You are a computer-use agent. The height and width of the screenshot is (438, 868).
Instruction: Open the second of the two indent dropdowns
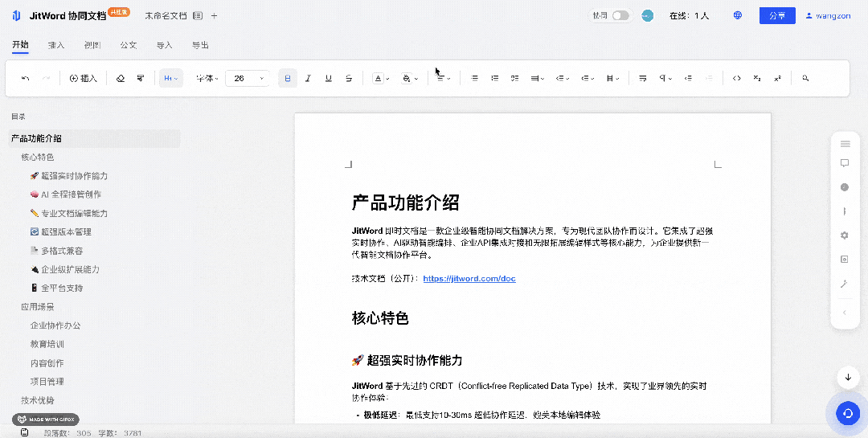[x=588, y=79]
